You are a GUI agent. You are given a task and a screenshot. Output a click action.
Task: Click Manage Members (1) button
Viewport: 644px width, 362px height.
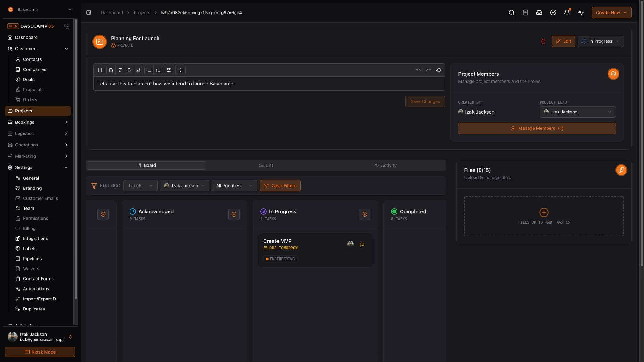point(537,128)
